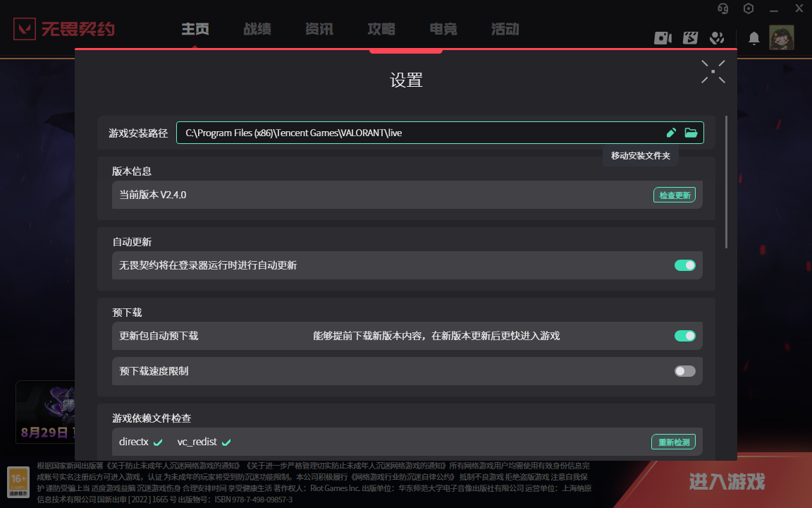Open the 攻略 tab
Viewport: 812px width, 508px height.
[x=381, y=29]
